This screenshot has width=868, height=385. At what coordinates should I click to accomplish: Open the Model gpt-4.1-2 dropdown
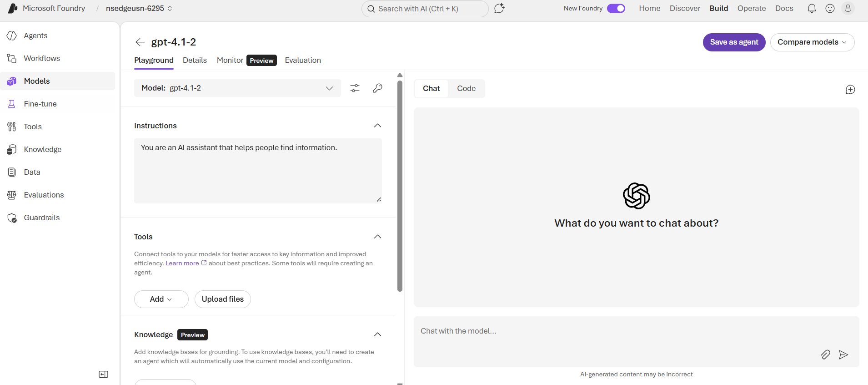(x=237, y=88)
